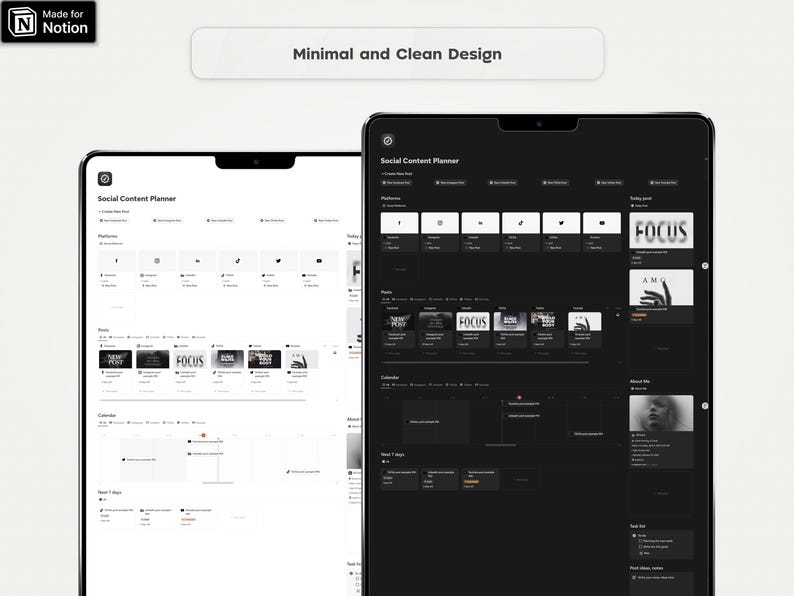Click New Instagram Post button in light tablet
794x596 pixels.
point(168,221)
